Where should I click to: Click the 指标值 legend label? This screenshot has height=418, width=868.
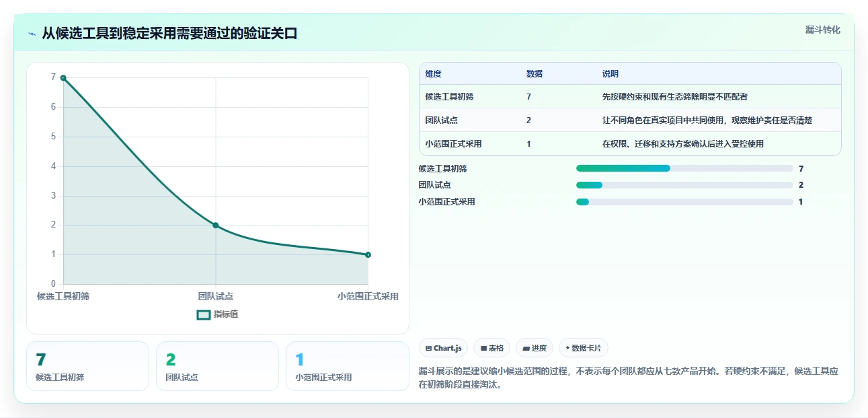(x=226, y=314)
